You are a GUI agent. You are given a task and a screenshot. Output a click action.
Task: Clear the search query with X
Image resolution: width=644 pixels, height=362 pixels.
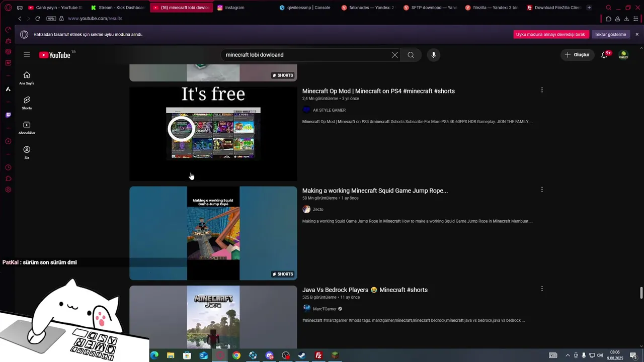coord(394,55)
